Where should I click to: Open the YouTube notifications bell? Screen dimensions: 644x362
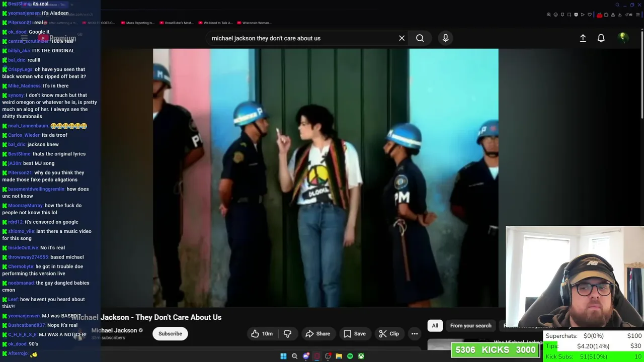tap(601, 38)
